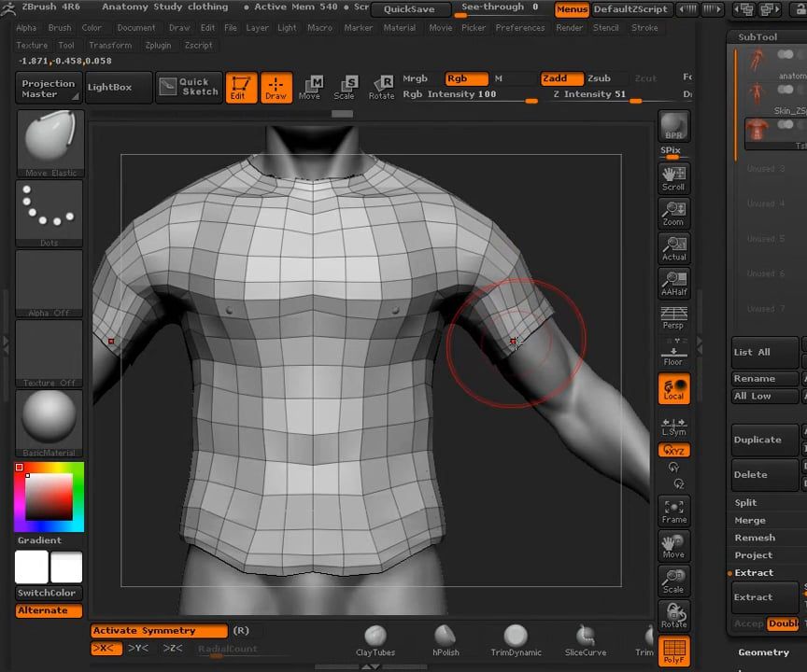This screenshot has height=672, width=807.
Task: Open the Preferences menu
Action: 520,27
